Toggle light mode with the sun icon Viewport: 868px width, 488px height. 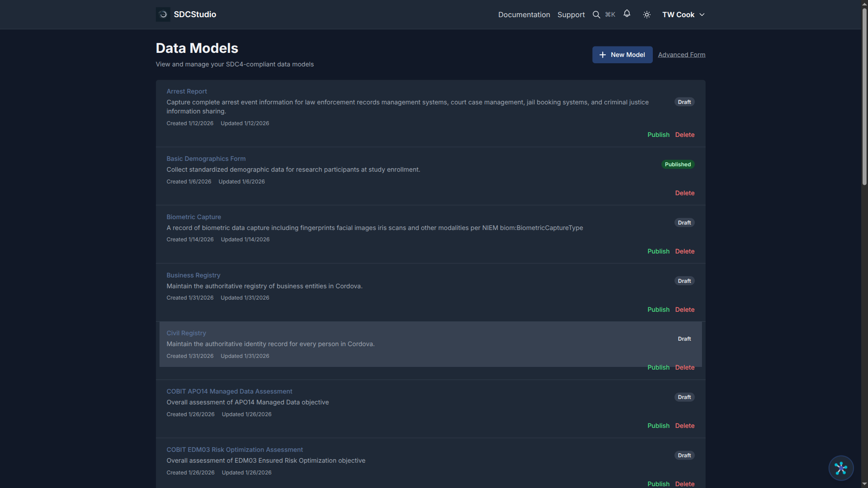pos(646,14)
